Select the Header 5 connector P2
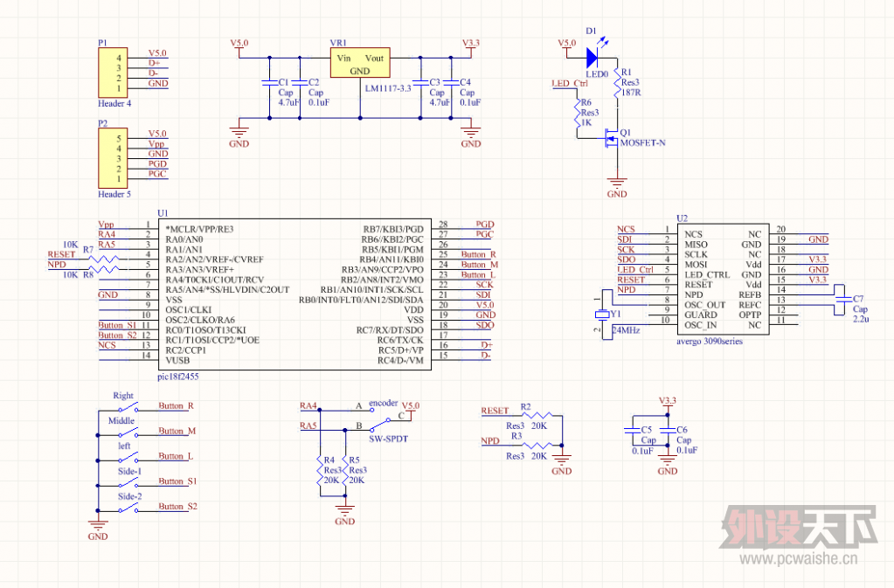The width and height of the screenshot is (894, 588). pyautogui.click(x=113, y=158)
